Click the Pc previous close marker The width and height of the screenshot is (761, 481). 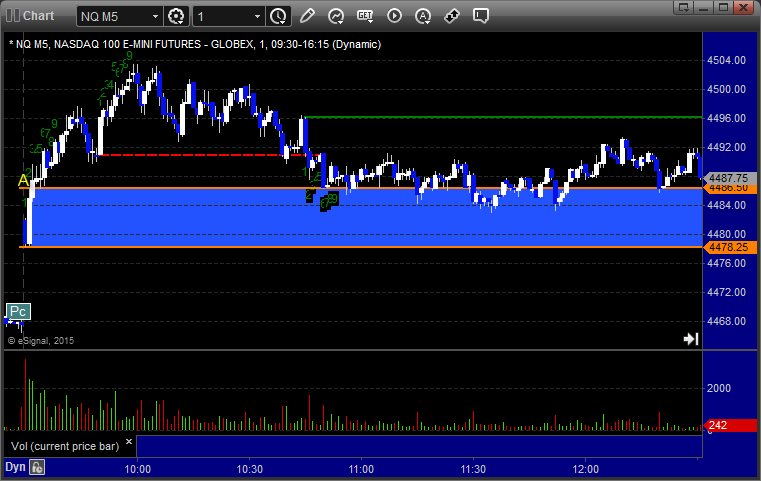[18, 312]
